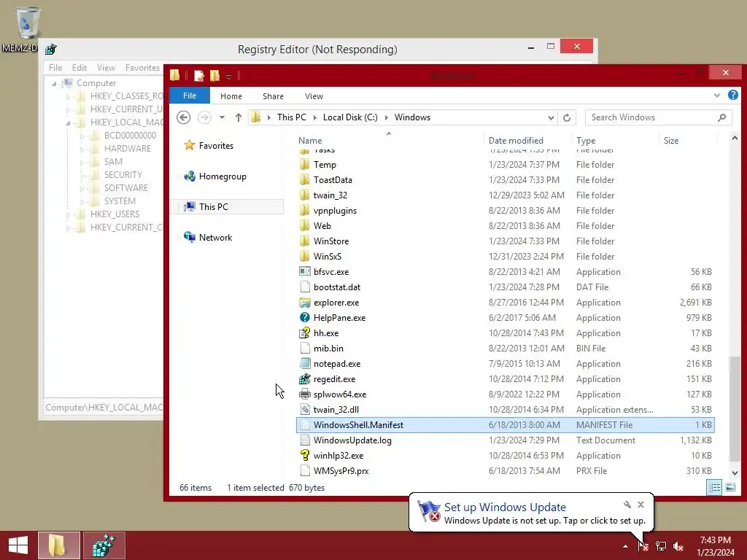Image resolution: width=747 pixels, height=560 pixels.
Task: Open the Home ribbon tab
Action: (231, 96)
